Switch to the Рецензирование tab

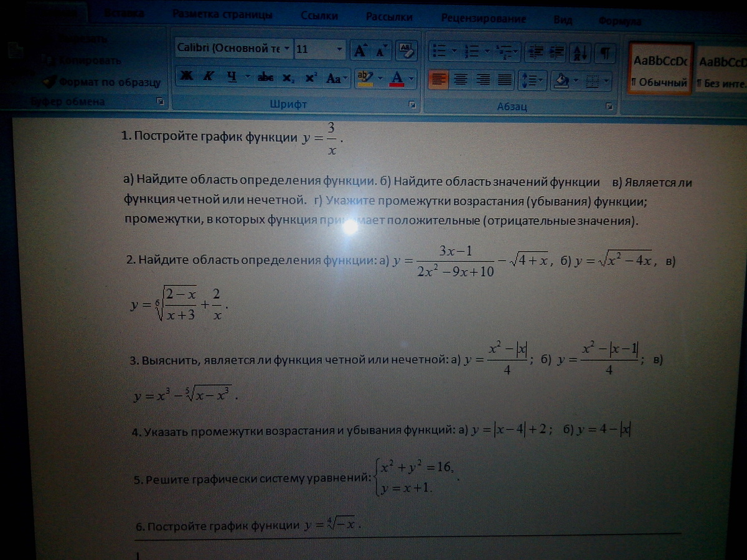(x=483, y=19)
